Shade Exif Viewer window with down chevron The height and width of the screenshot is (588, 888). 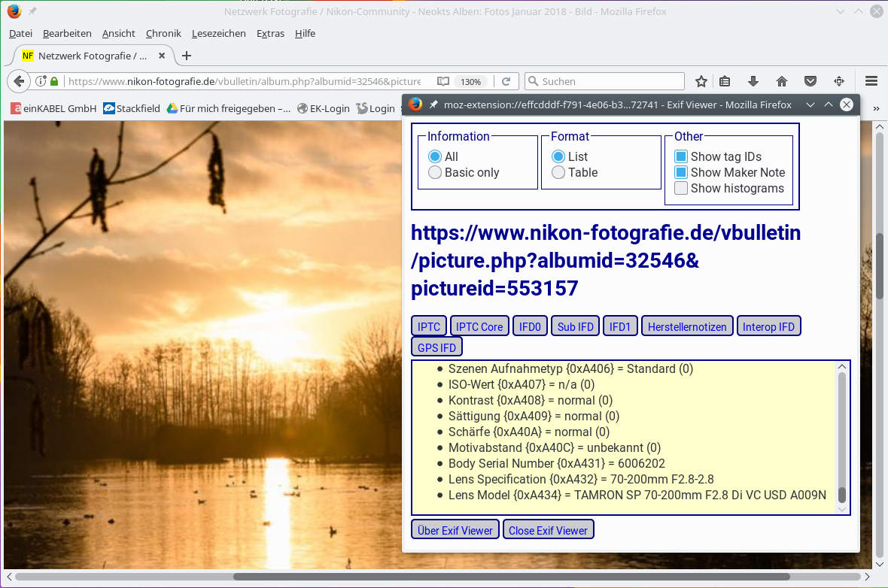pos(810,105)
